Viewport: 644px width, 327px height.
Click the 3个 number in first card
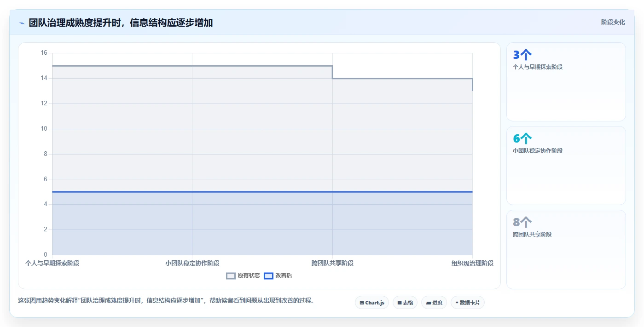coord(522,55)
